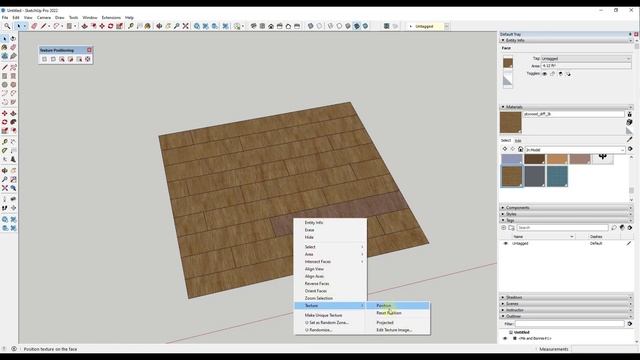The image size is (640, 360).
Task: Click the Add Tag icon
Action: (x=504, y=227)
